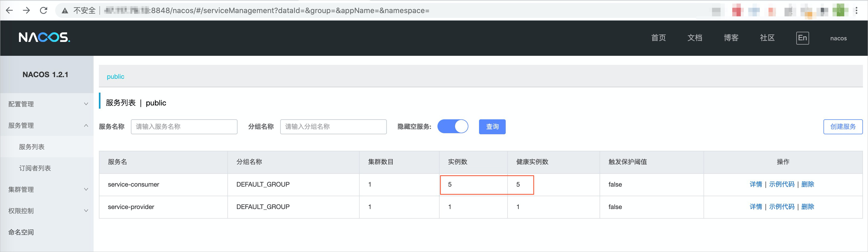Open 订阅者列表 in the sidebar
This screenshot has height=252, width=868.
click(x=35, y=168)
